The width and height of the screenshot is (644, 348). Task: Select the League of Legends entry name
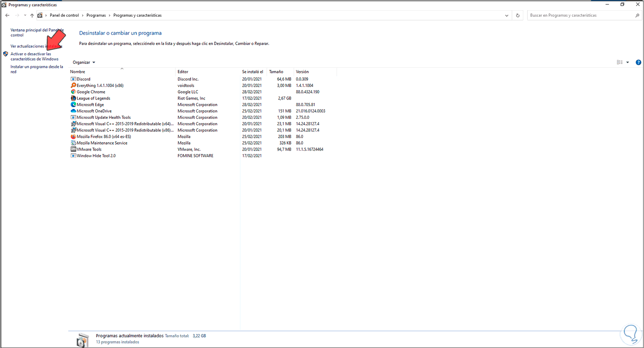(x=94, y=98)
